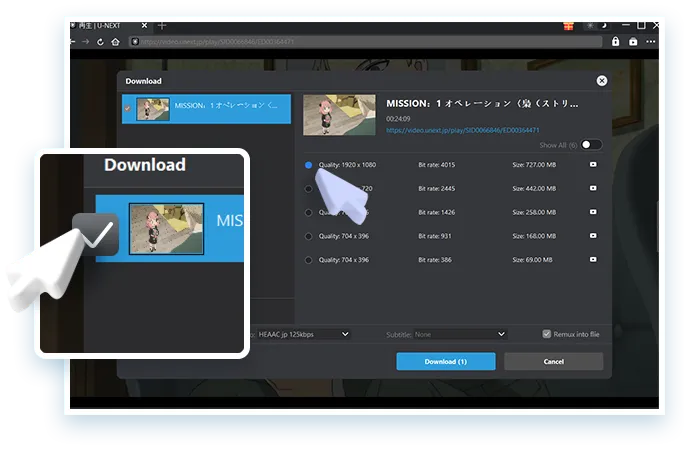Close the Download dialog with the X
The height and width of the screenshot is (449, 684).
(602, 81)
